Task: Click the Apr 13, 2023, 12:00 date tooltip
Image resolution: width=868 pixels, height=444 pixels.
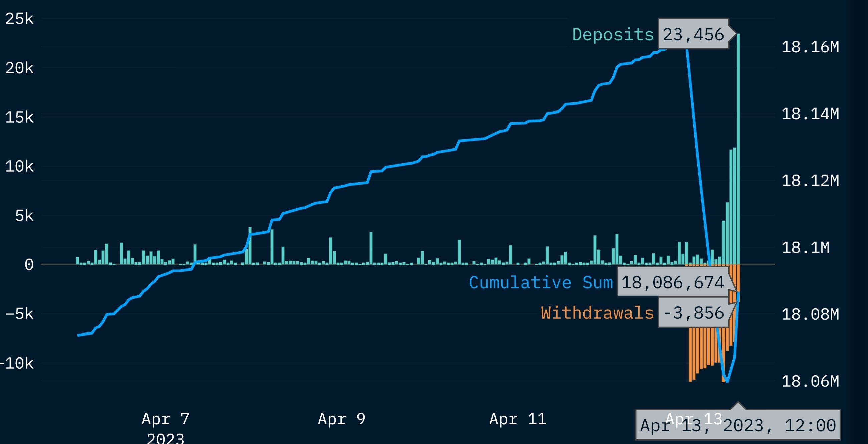Action: tap(738, 425)
